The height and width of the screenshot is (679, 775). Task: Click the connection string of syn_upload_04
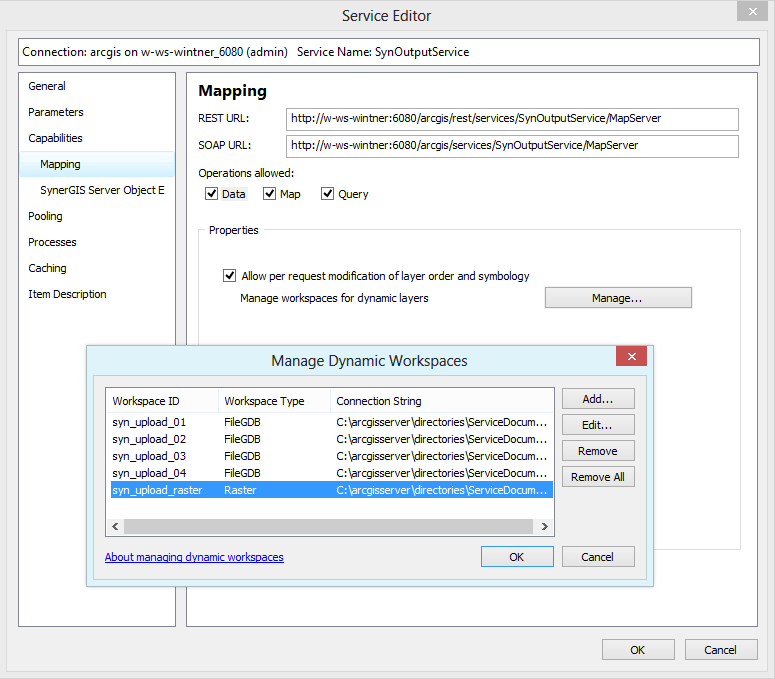pos(441,473)
